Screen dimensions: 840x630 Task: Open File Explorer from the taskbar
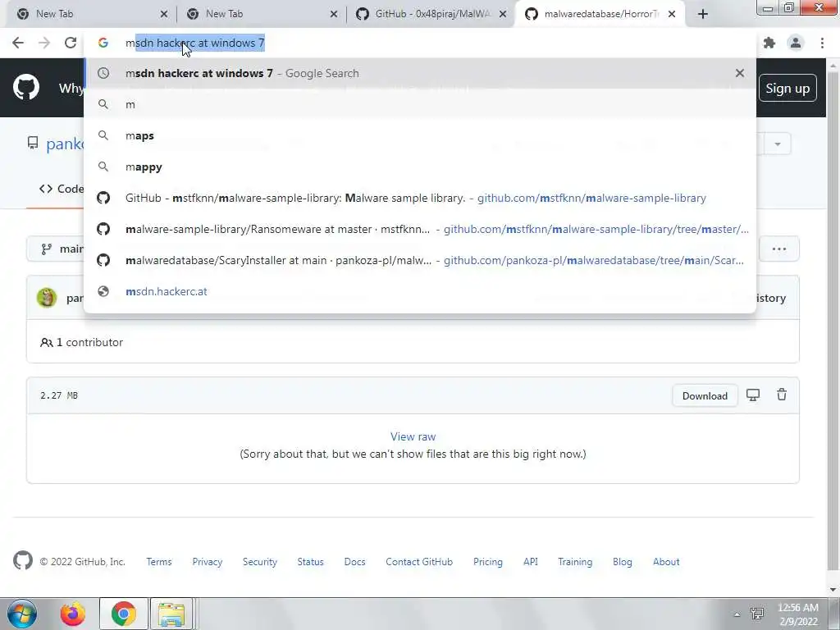click(171, 614)
